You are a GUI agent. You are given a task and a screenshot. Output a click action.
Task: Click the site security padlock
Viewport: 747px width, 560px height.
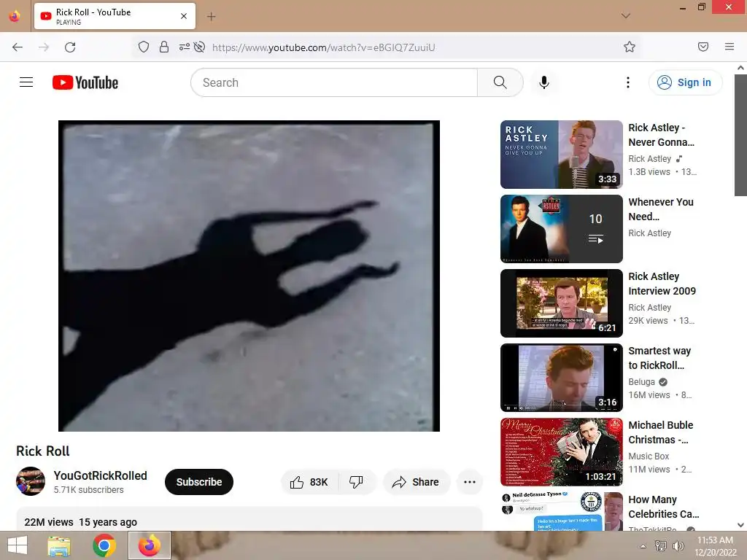click(164, 47)
